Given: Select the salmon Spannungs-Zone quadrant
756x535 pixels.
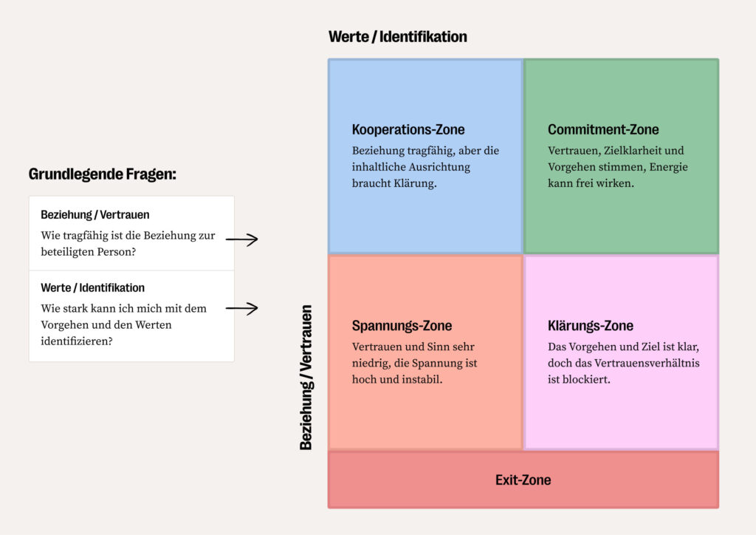Looking at the screenshot, I should (x=425, y=352).
